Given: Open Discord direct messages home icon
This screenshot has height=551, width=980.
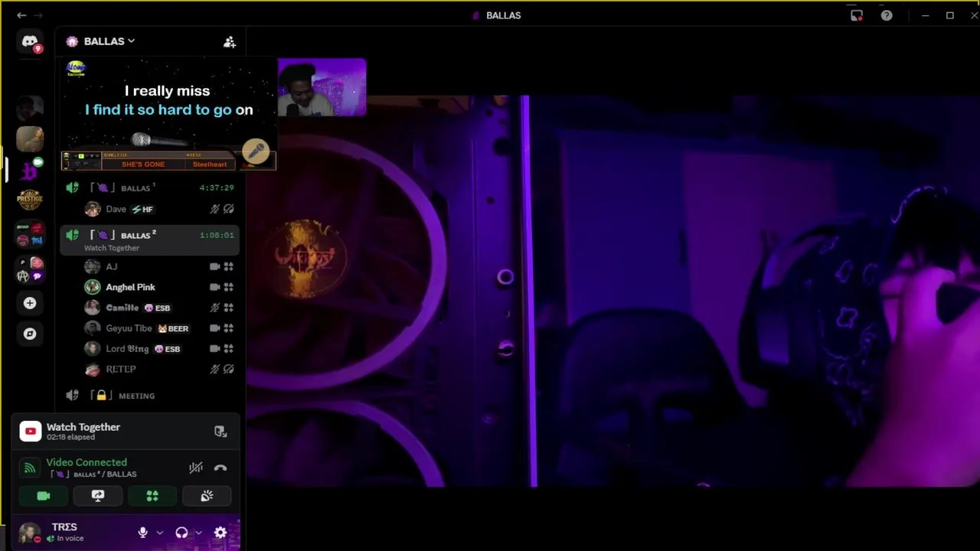Looking at the screenshot, I should tap(30, 42).
